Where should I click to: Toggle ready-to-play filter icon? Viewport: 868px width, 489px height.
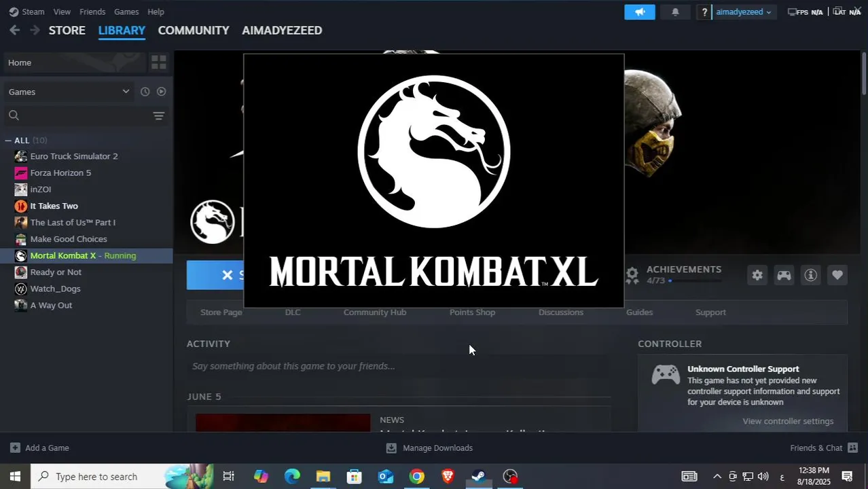click(161, 92)
